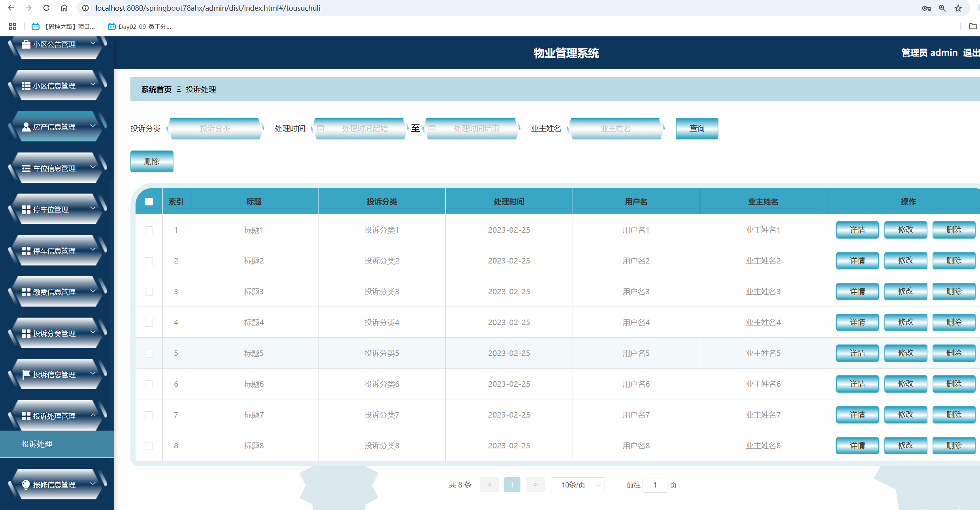Click the 投诉处理管理 tiles icon

26,416
